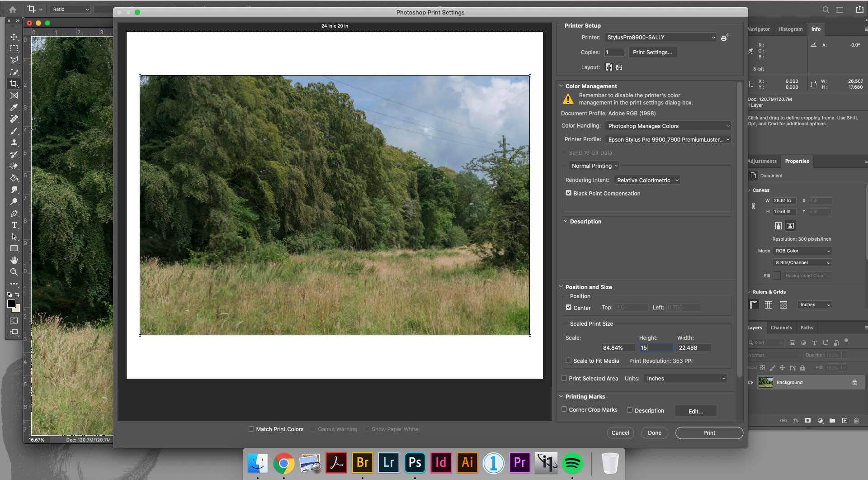Viewport: 868px width, 480px height.
Task: Select the Zoom tool in the toolbar
Action: coord(14,272)
